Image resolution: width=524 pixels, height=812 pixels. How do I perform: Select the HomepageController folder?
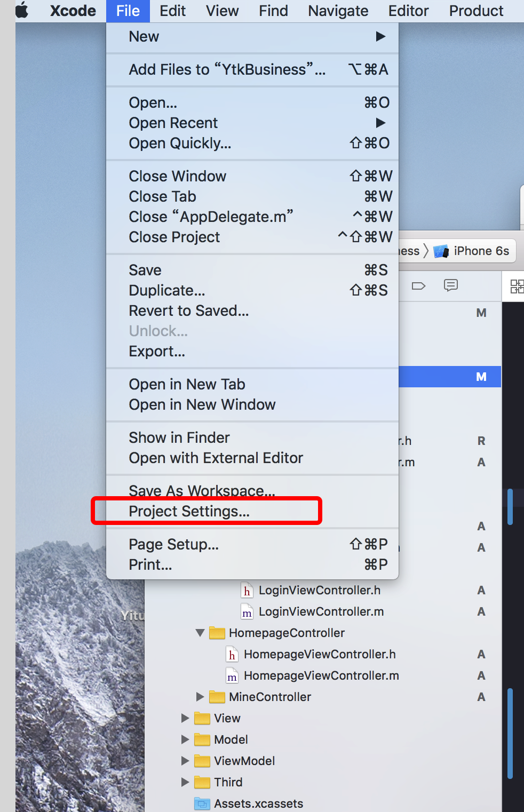pyautogui.click(x=287, y=633)
